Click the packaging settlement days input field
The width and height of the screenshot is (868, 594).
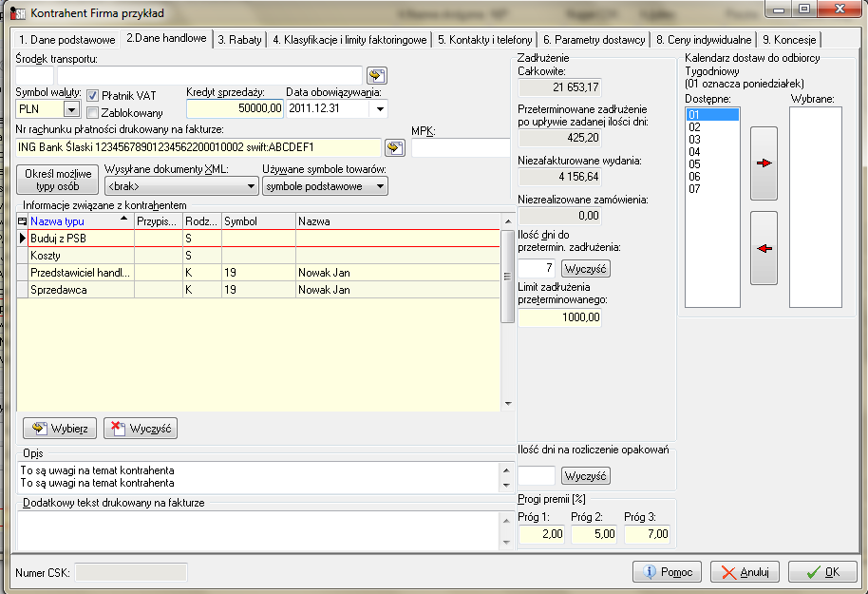[x=537, y=475]
